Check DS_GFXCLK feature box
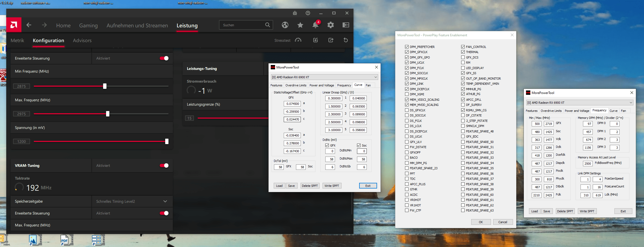644x247 pixels. tap(407, 110)
